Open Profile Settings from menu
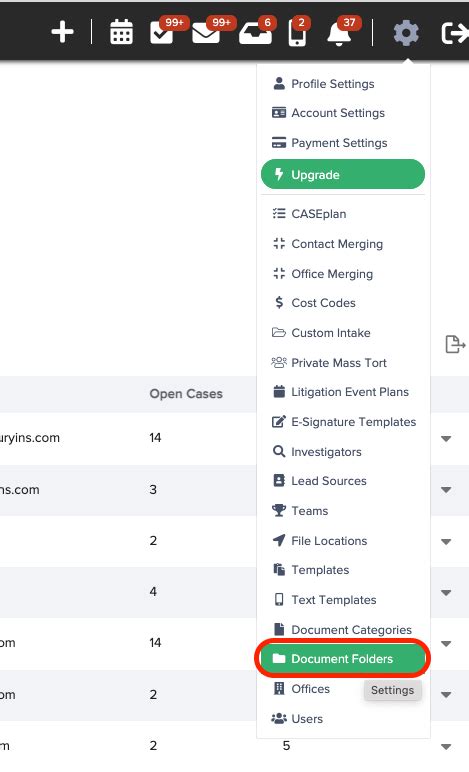 pos(333,84)
